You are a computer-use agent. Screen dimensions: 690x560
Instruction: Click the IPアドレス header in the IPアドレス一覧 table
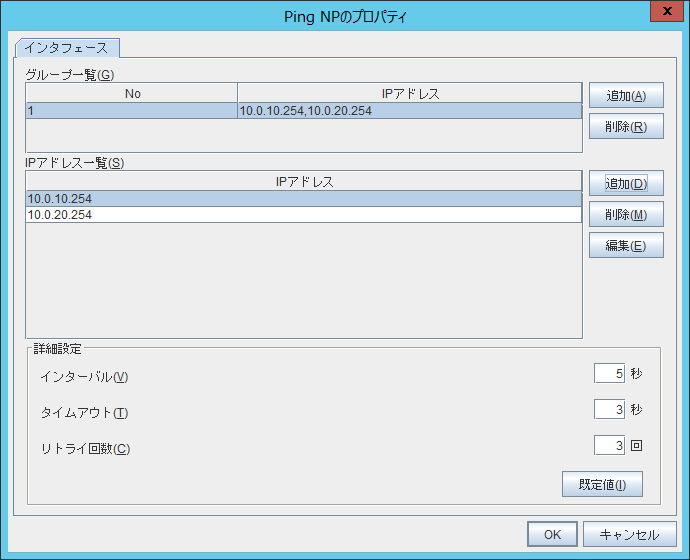pos(304,182)
